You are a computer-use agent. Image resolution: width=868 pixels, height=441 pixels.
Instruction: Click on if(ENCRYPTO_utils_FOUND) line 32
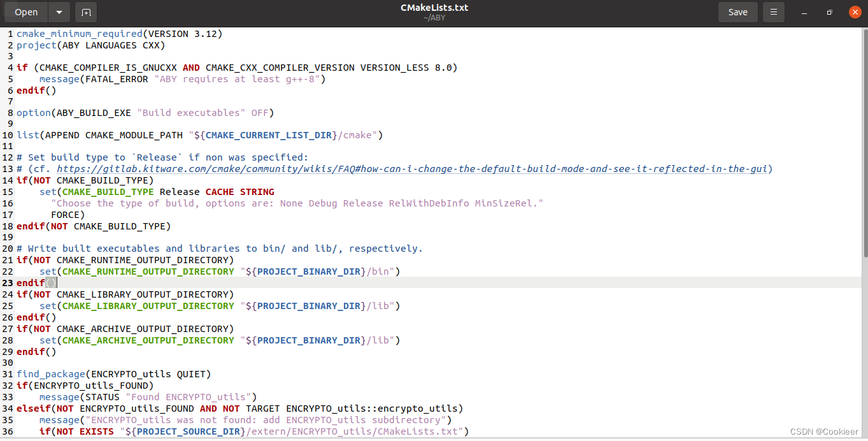click(85, 386)
